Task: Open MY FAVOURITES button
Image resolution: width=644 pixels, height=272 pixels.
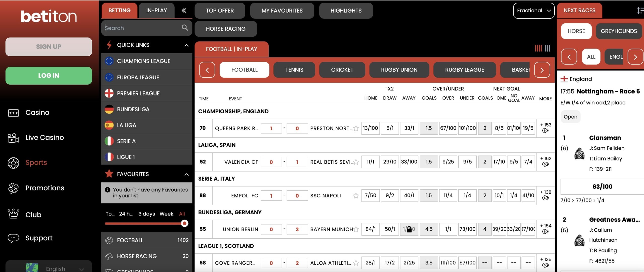Action: (x=282, y=11)
